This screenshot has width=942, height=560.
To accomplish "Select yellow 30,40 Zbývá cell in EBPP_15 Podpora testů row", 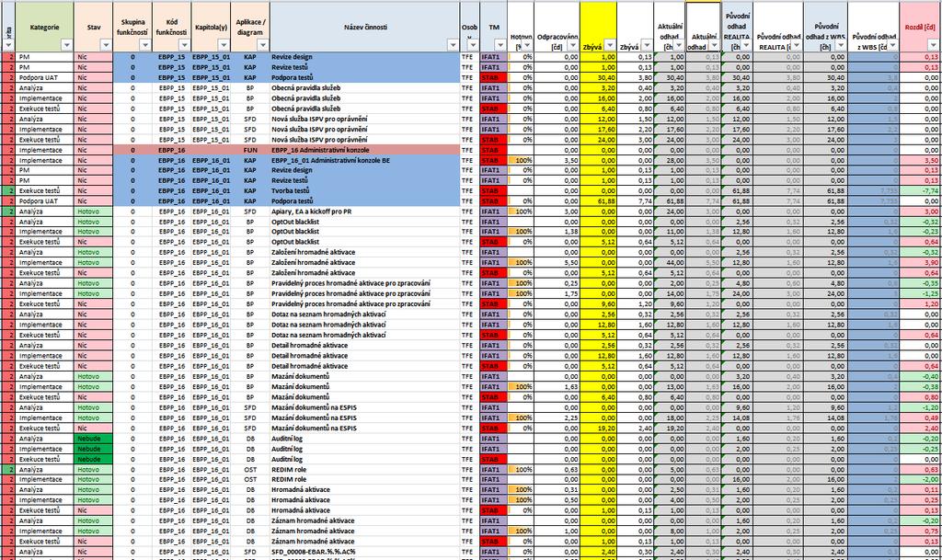I will coord(598,77).
